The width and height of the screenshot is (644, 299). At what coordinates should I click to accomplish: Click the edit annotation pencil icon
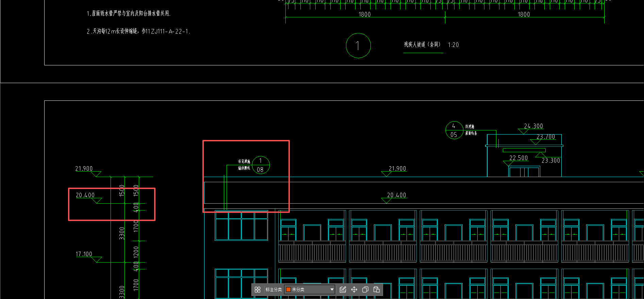(x=343, y=289)
